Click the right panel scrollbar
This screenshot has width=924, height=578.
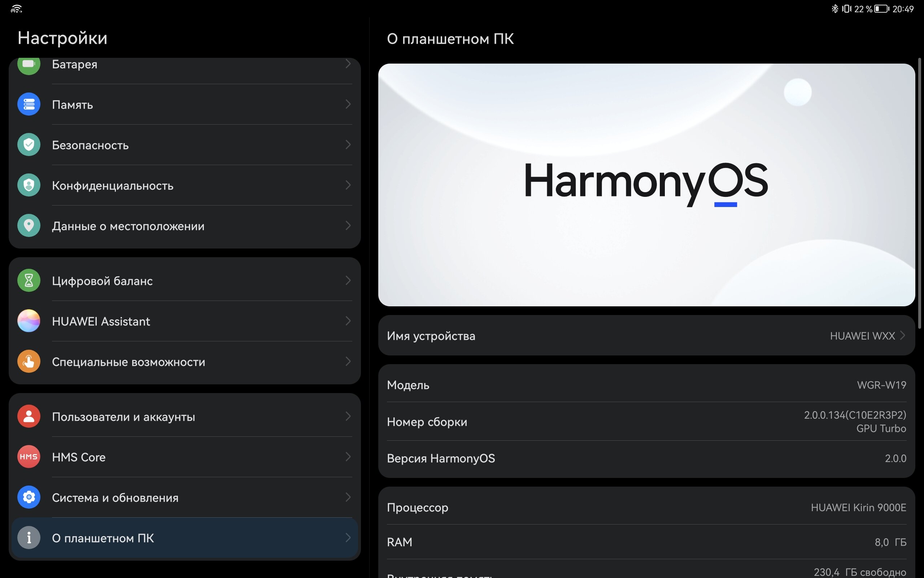pos(919,193)
